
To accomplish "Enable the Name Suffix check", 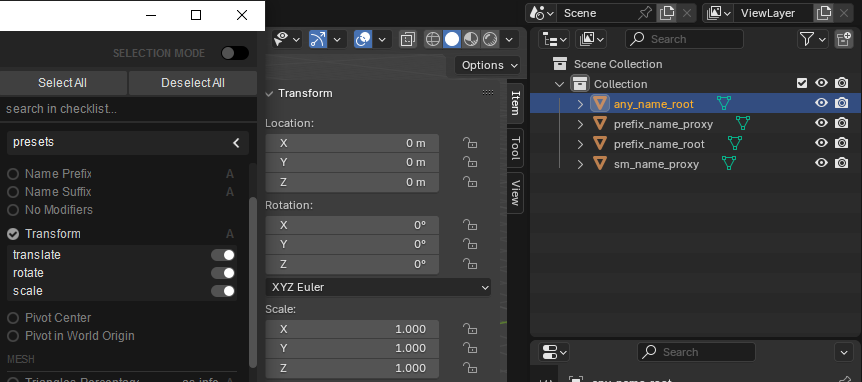I will point(13,192).
